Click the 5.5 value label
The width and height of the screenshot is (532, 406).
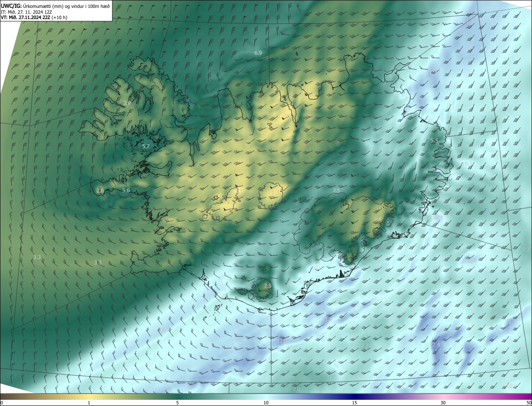434,141
